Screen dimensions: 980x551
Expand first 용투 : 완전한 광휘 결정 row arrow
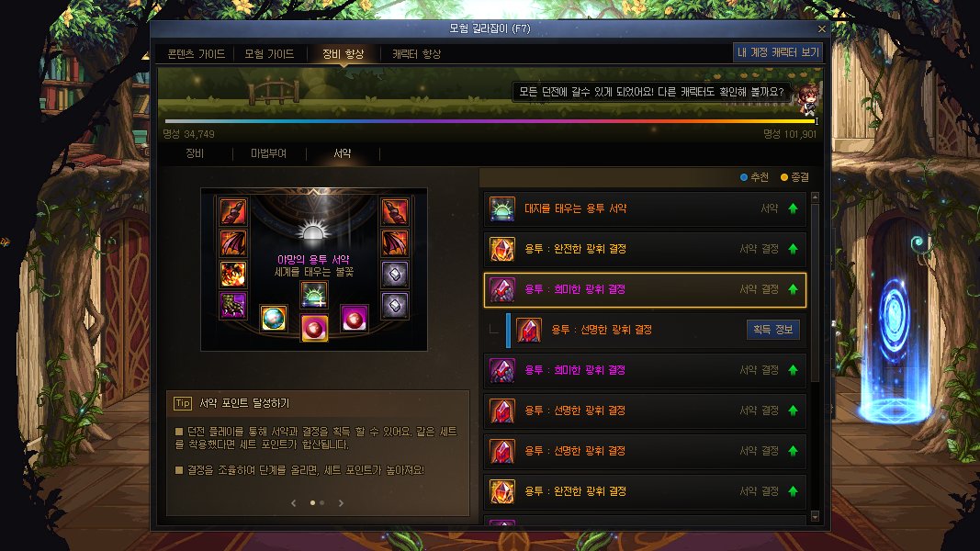tap(794, 249)
